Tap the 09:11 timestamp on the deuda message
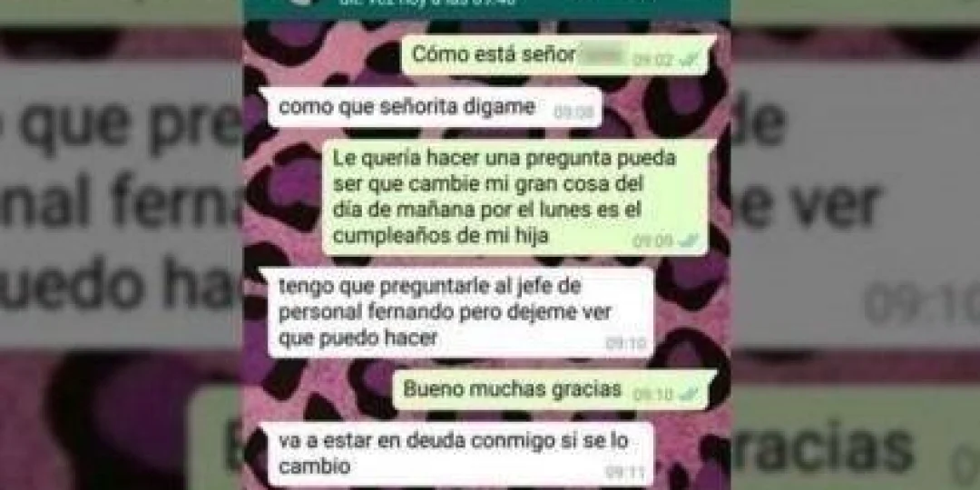The height and width of the screenshot is (490, 980). click(625, 471)
